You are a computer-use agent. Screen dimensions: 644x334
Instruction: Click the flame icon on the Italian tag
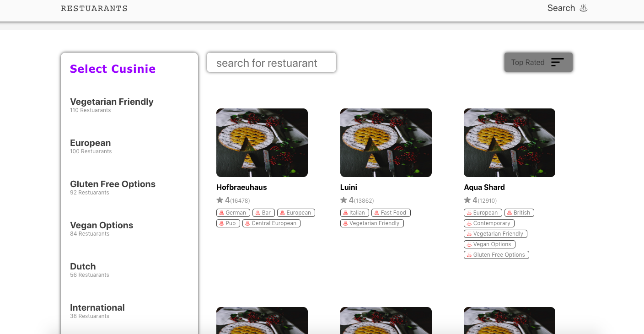[344, 212]
